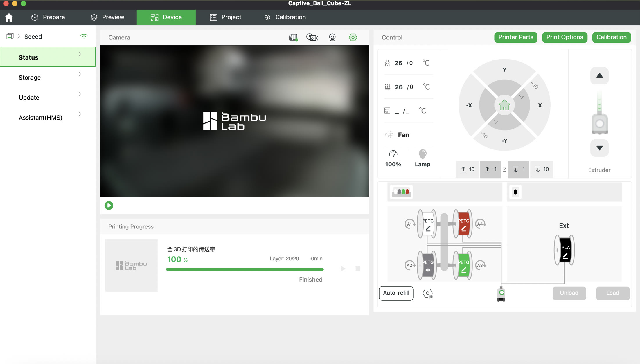Click the nozzle temperature icon
The image size is (640, 364).
point(387,63)
